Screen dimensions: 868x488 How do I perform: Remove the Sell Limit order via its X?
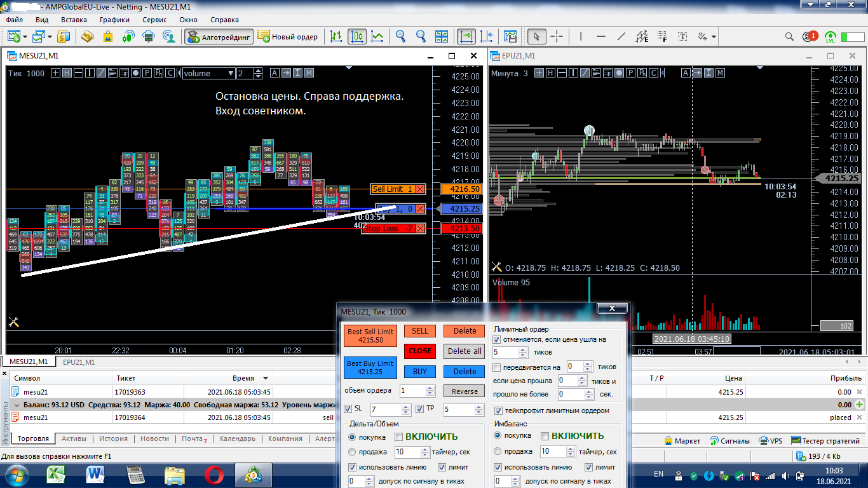(x=421, y=189)
